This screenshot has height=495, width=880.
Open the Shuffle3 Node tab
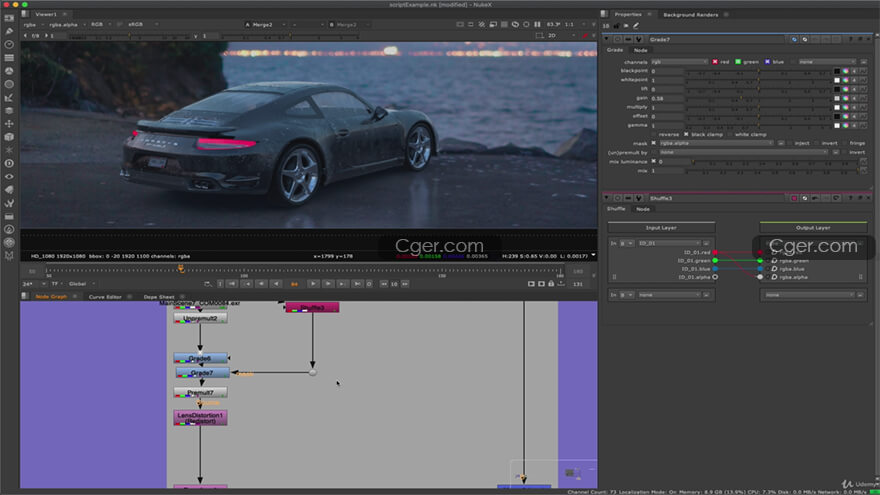[x=643, y=209]
